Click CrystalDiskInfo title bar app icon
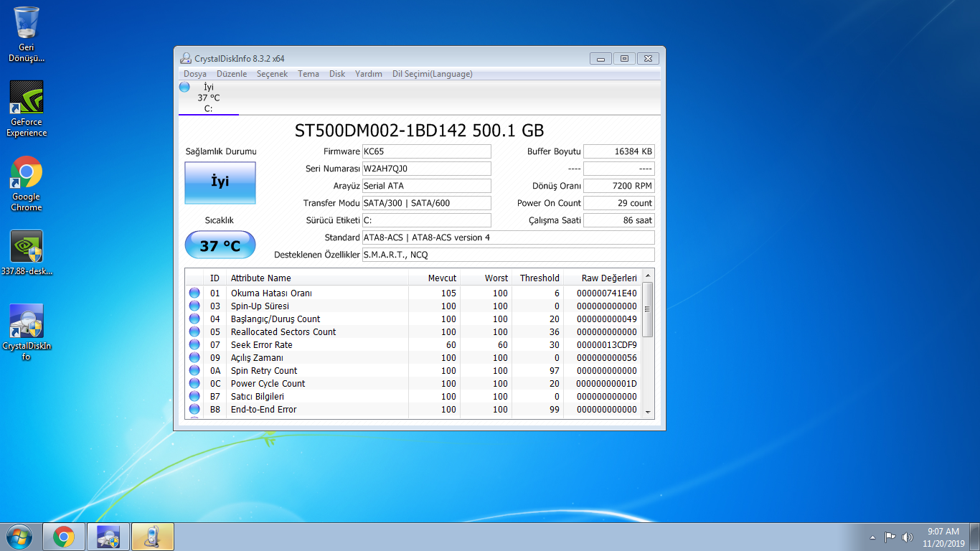980x551 pixels. point(186,58)
